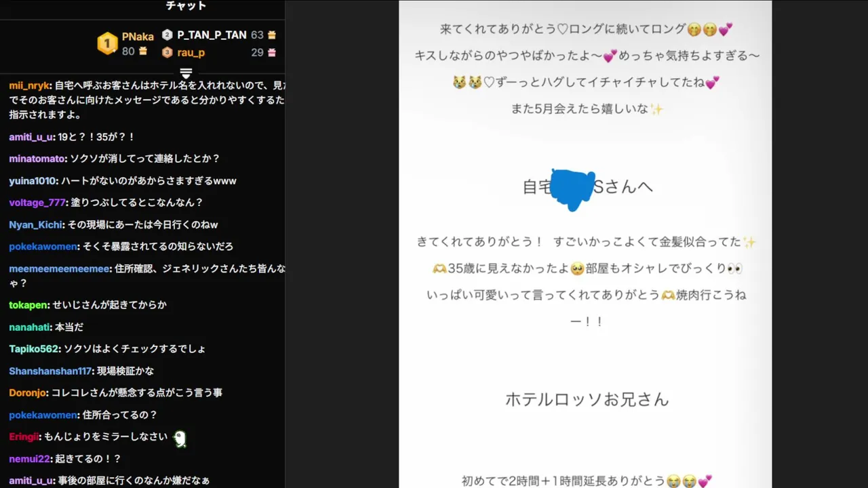Click username voltage_777 in chat
Viewport: 868px width, 488px height.
[37, 203]
